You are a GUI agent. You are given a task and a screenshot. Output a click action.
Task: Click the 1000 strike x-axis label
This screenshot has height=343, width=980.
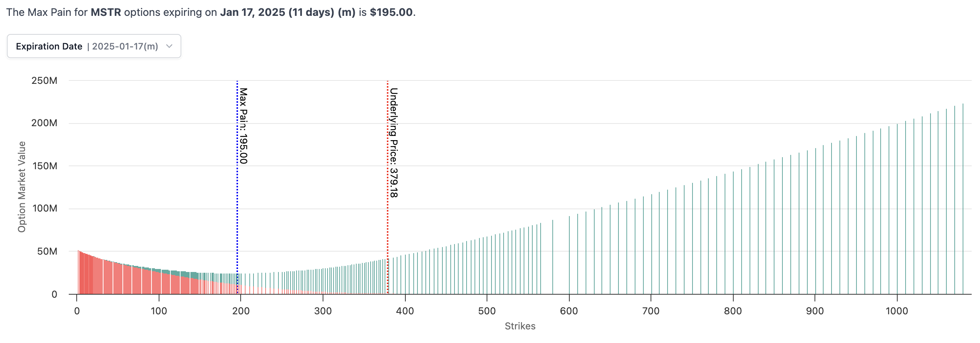pos(897,311)
